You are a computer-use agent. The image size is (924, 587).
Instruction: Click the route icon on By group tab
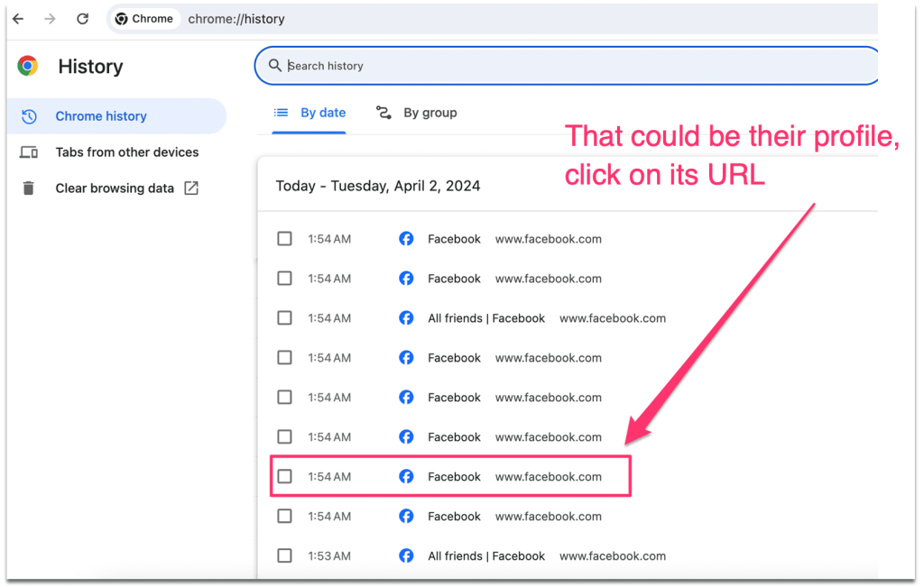[383, 113]
